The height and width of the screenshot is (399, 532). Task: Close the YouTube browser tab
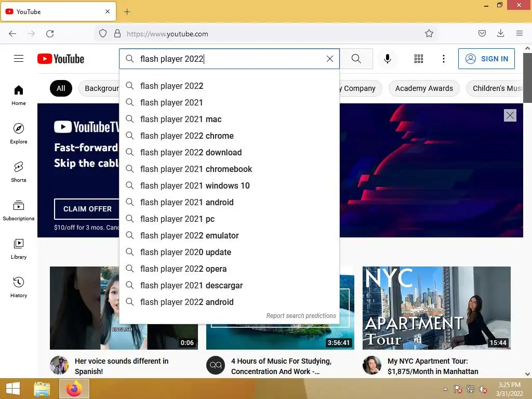pyautogui.click(x=108, y=11)
